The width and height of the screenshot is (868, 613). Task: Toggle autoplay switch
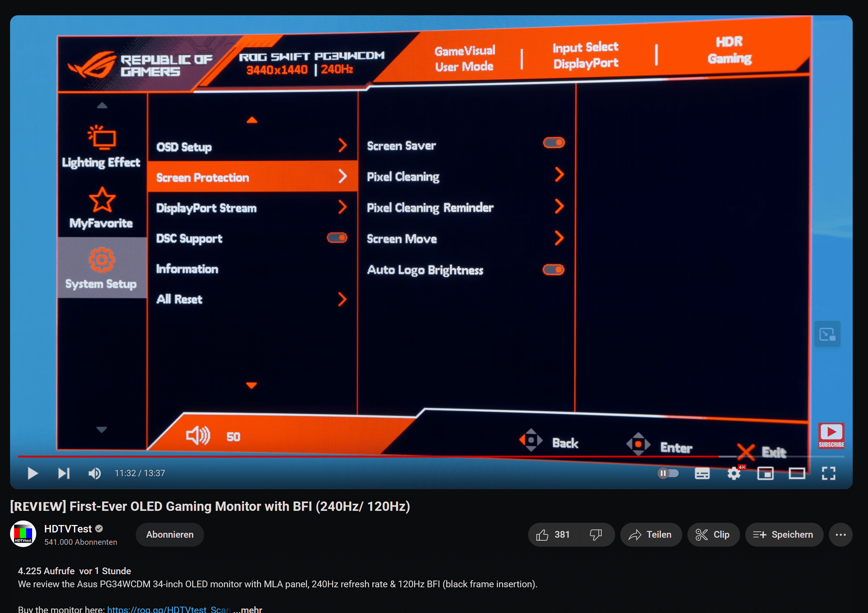(668, 473)
